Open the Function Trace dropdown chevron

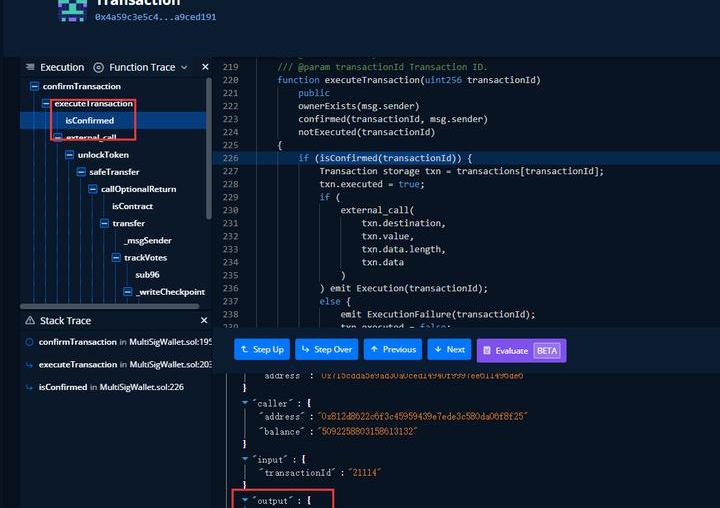[184, 67]
